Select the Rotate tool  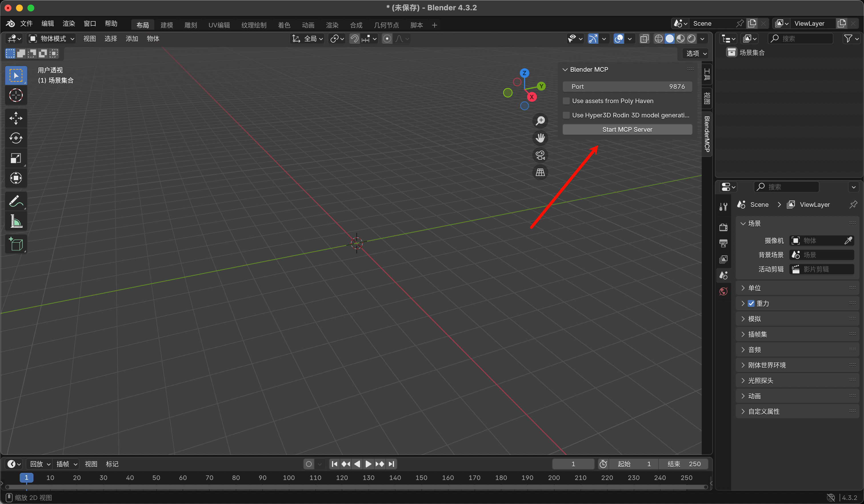16,138
